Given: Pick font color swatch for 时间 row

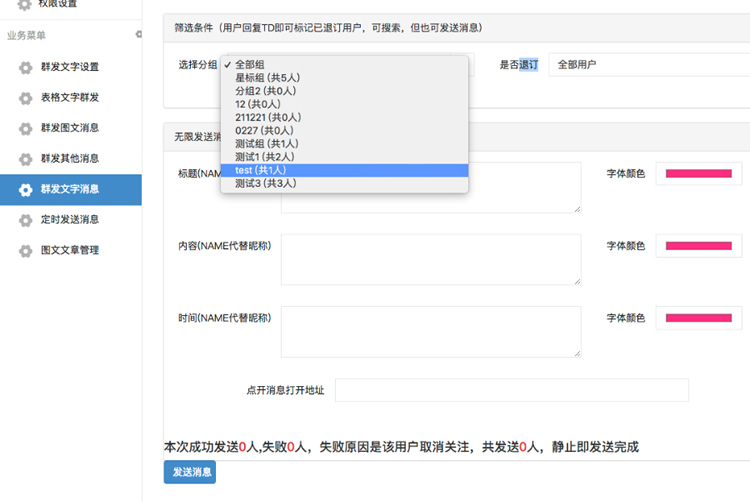Looking at the screenshot, I should tap(699, 318).
